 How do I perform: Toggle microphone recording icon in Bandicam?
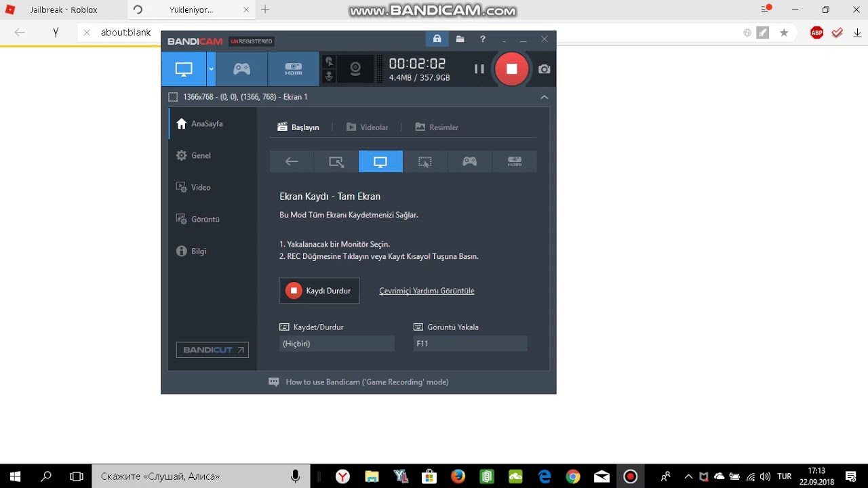click(x=330, y=77)
